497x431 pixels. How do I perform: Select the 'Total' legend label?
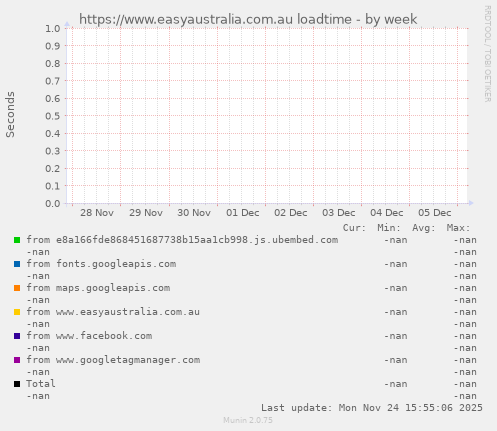coord(41,384)
